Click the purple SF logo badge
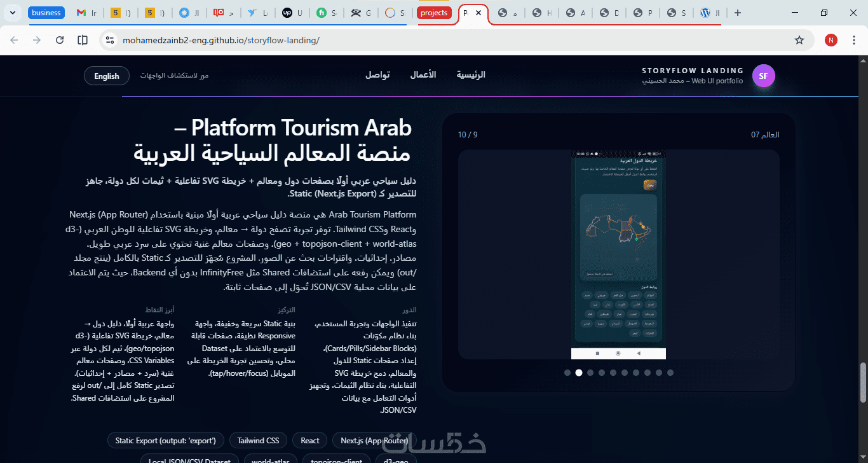868x463 pixels. [x=763, y=76]
